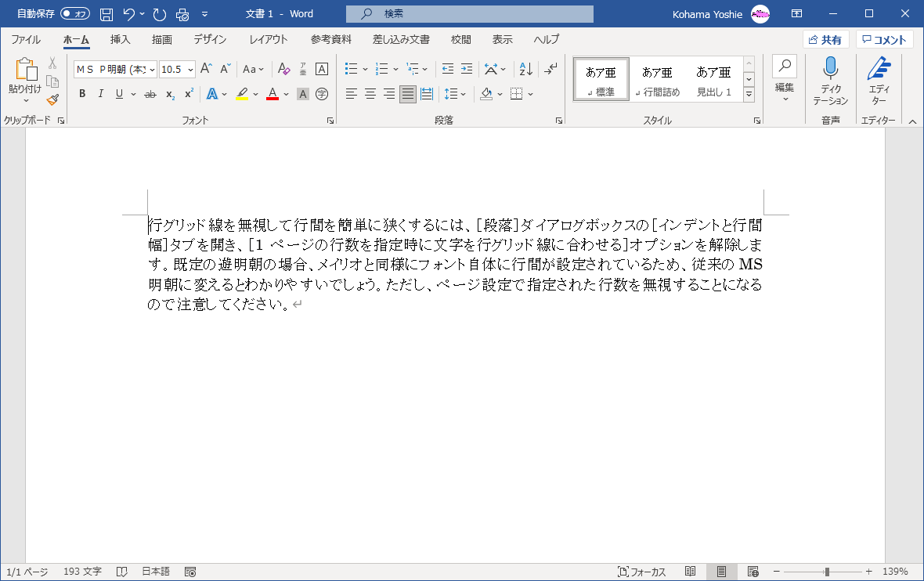The height and width of the screenshot is (581, 924).
Task: Click the Clear All Formatting icon
Action: (x=284, y=69)
